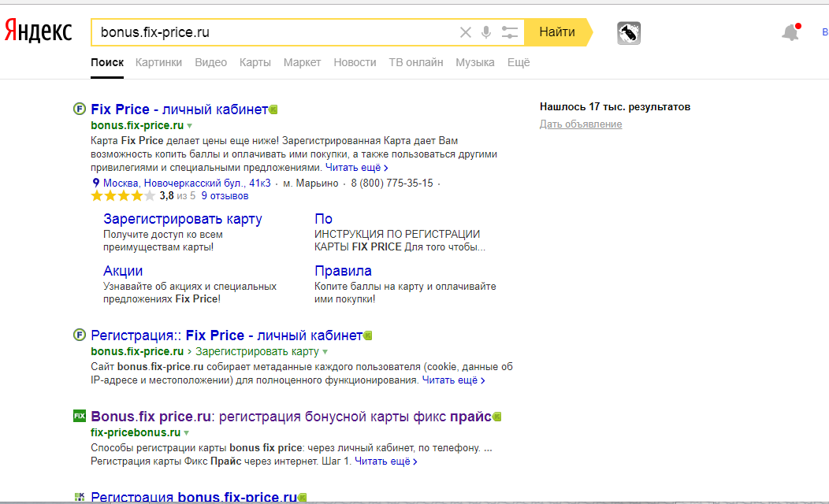The width and height of the screenshot is (829, 504).
Task: Start voice search with the microphone icon
Action: [x=486, y=32]
